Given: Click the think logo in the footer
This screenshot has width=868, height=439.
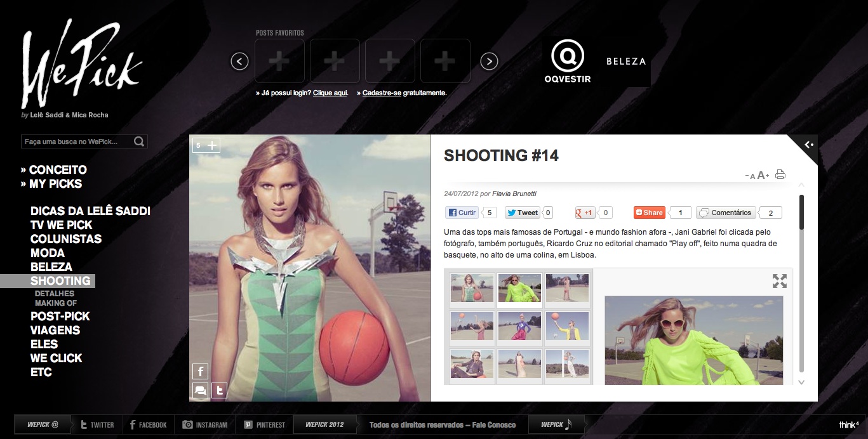Looking at the screenshot, I should [x=849, y=424].
